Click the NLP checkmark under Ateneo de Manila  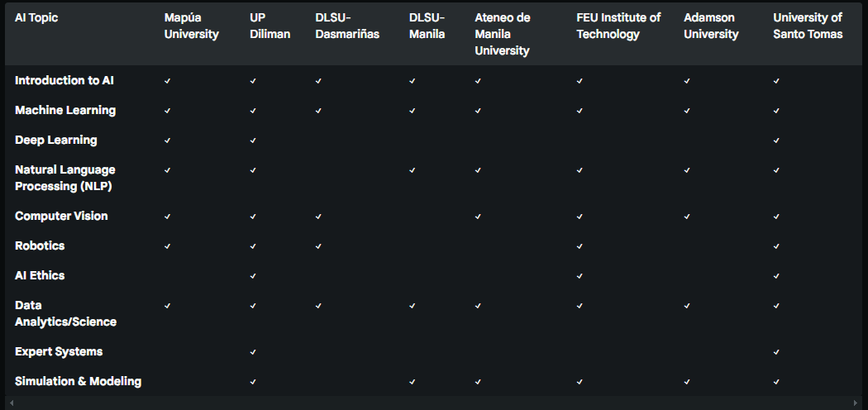coord(478,170)
